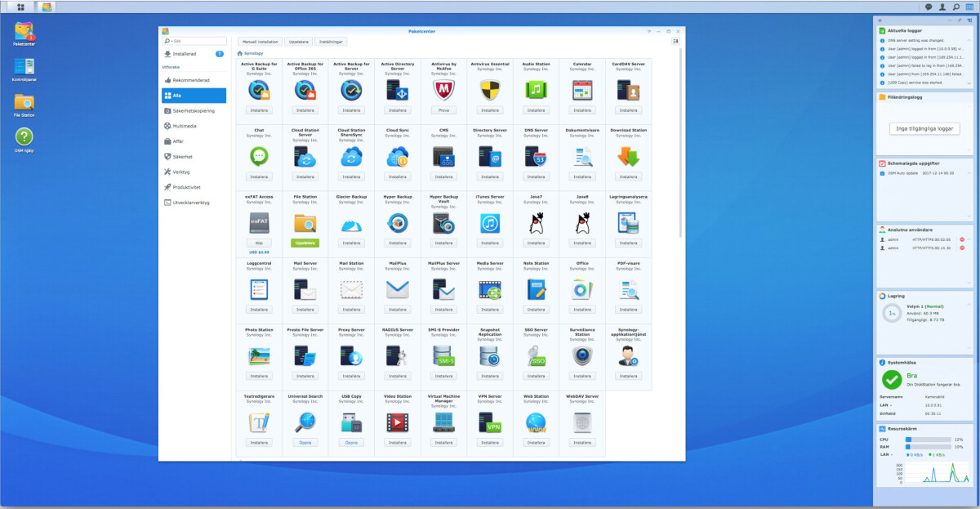Open the sort options icon in Paketcenter

click(x=675, y=41)
